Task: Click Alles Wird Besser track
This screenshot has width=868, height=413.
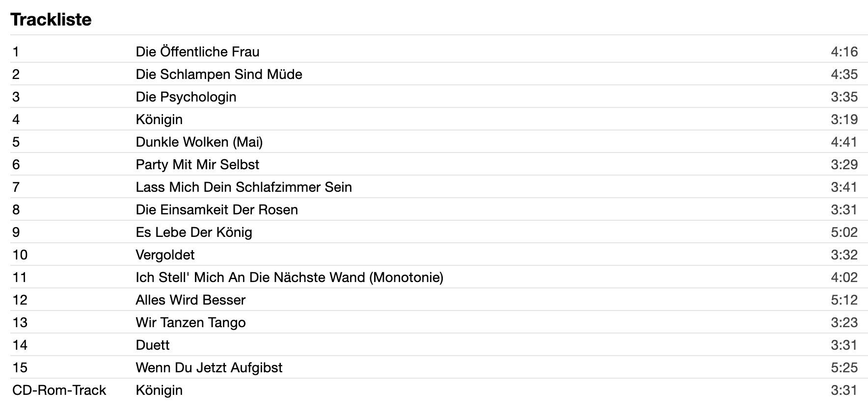Action: (x=190, y=300)
